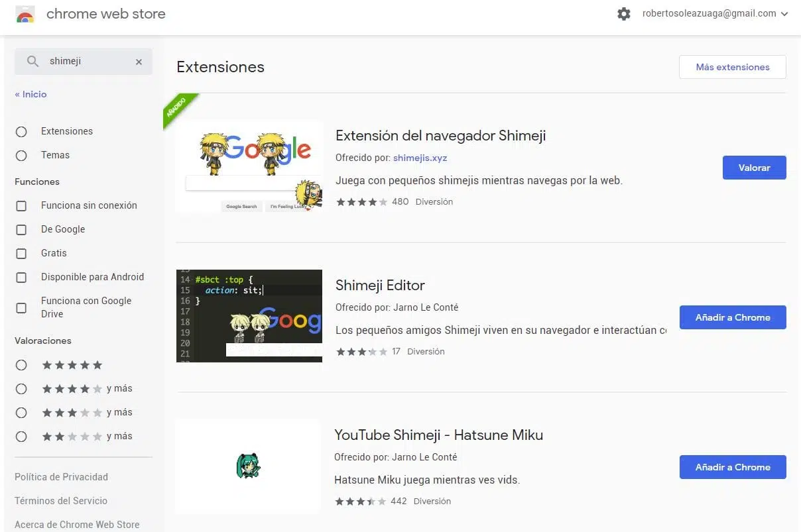This screenshot has height=532, width=801.
Task: Click the Shimeji Editor description text
Action: (501, 330)
